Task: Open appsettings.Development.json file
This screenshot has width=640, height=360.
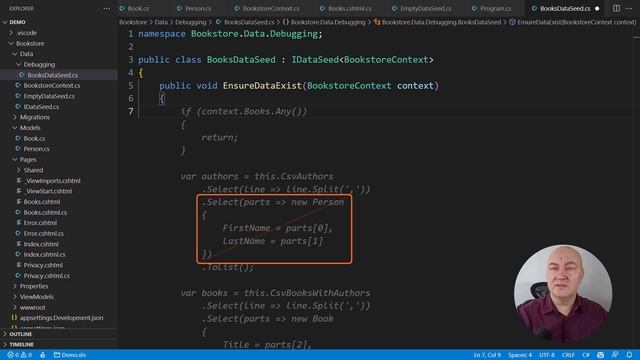Action: (61, 318)
